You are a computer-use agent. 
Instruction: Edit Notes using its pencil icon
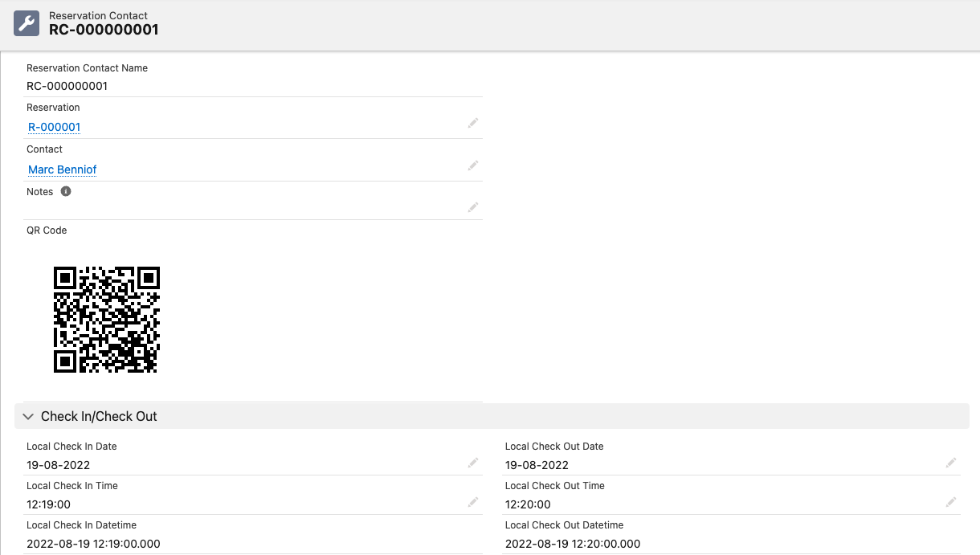[x=473, y=207]
